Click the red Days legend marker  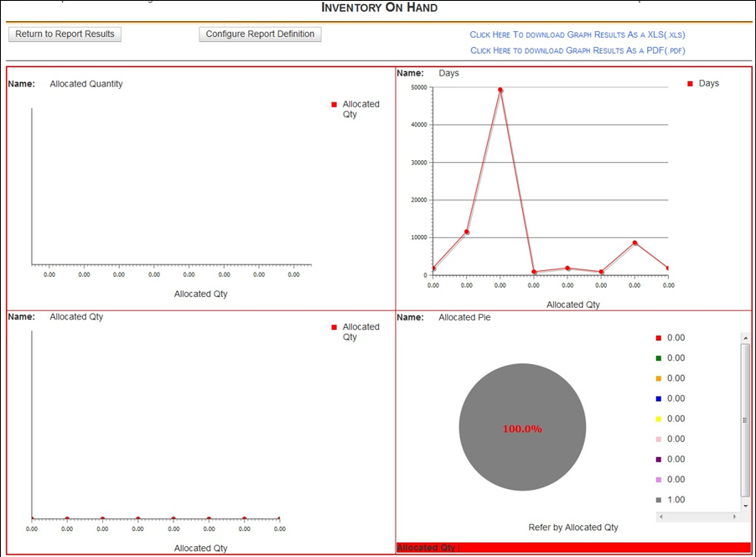pos(690,84)
